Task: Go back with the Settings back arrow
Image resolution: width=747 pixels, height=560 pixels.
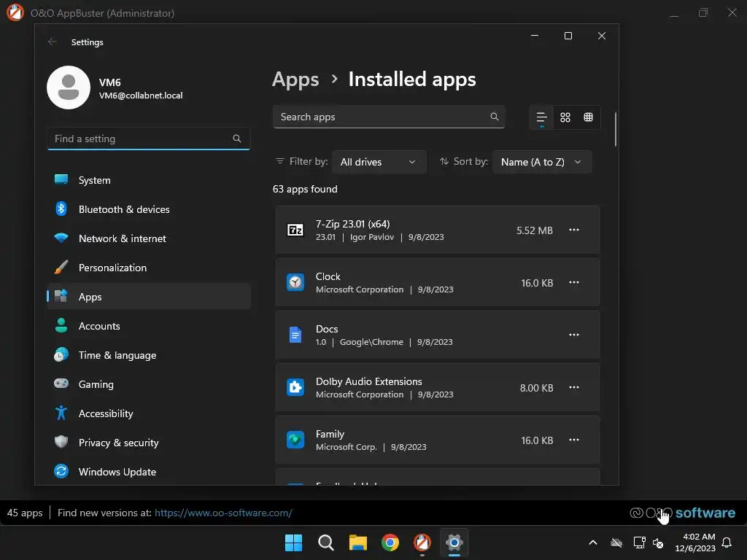Action: 53,42
